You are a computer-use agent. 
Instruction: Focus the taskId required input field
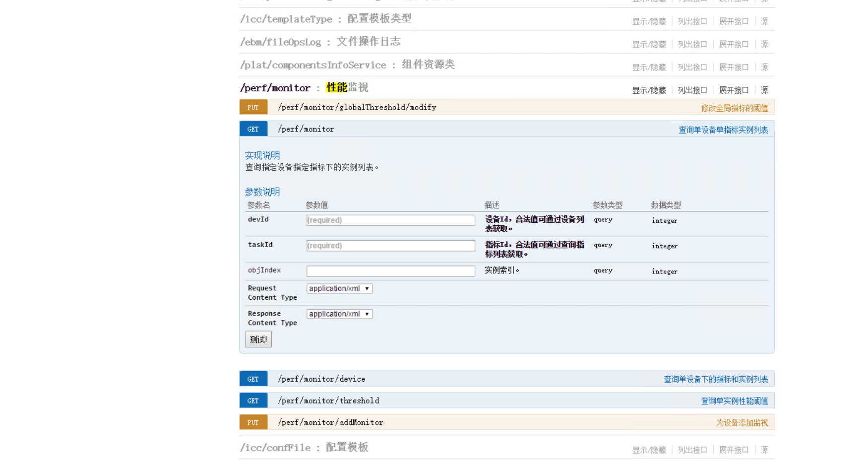tap(391, 246)
